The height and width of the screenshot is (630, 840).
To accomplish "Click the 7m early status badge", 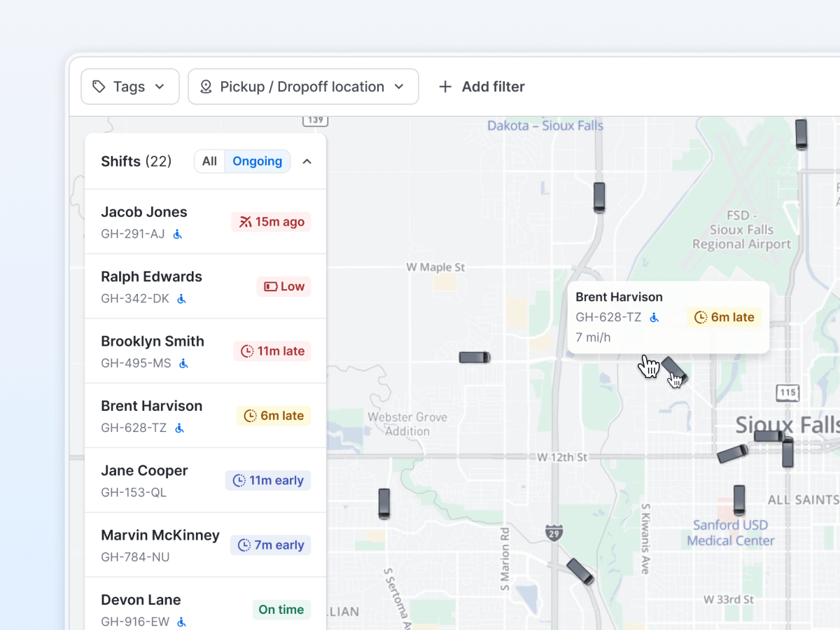I will (270, 545).
